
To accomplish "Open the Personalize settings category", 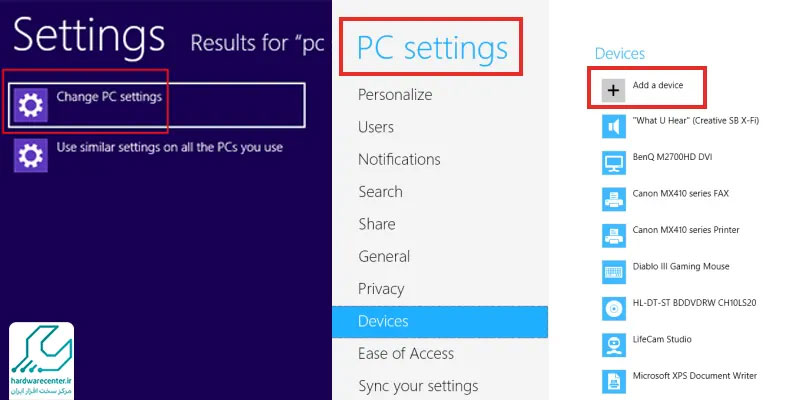I will point(395,95).
